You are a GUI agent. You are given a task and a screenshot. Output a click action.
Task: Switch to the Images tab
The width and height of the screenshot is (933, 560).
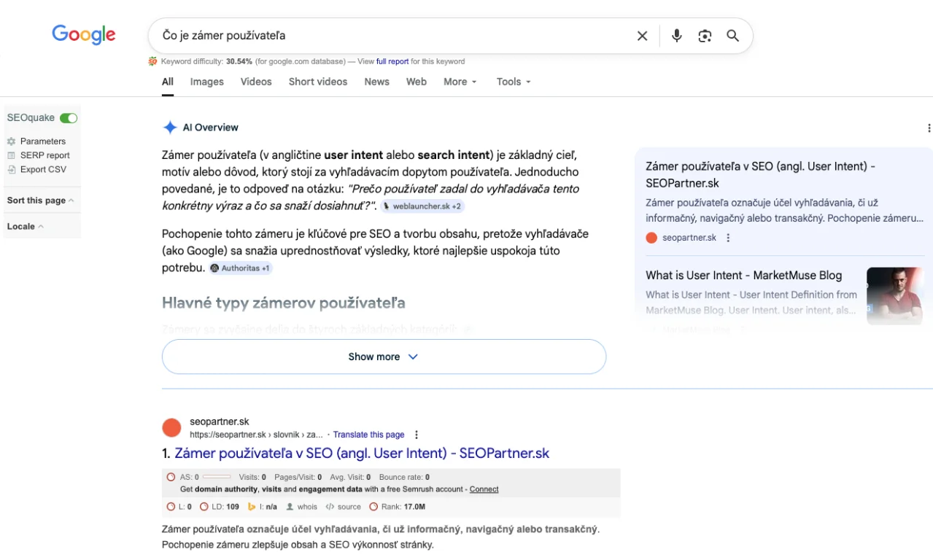pos(206,82)
